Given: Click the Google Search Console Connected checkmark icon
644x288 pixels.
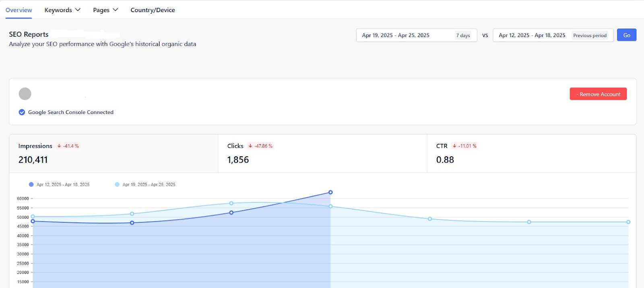Looking at the screenshot, I should click(x=22, y=112).
